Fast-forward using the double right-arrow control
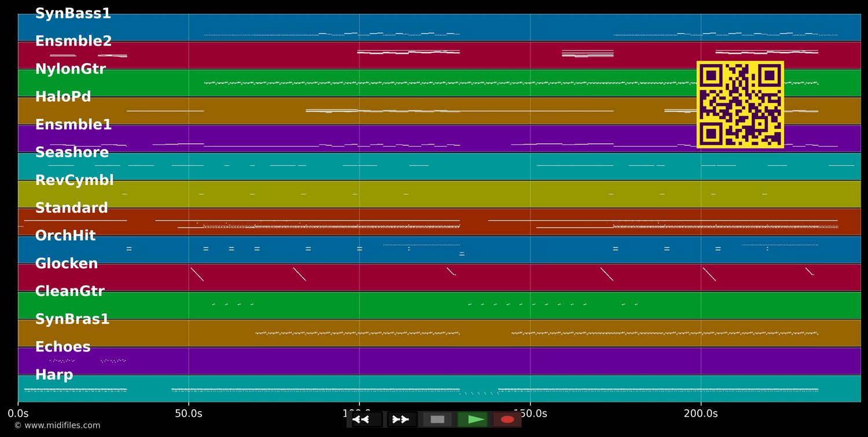Viewport: 868px width, 437px height. pos(401,419)
